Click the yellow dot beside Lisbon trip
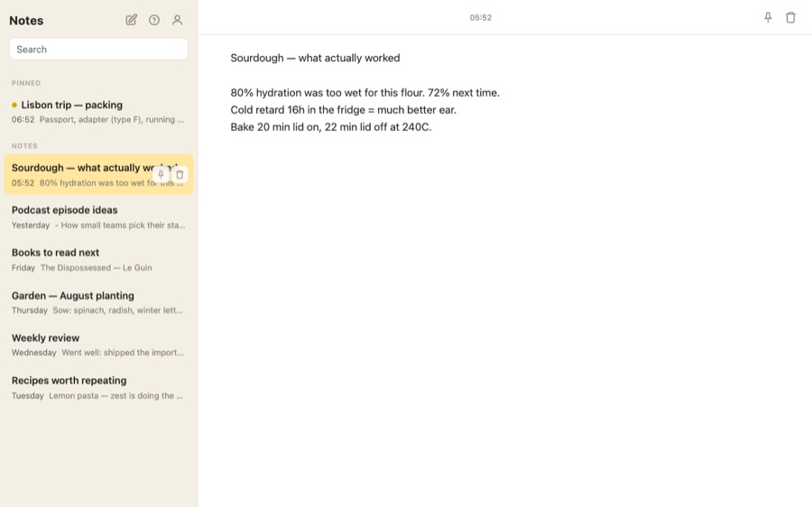Image resolution: width=812 pixels, height=507 pixels. 14,106
